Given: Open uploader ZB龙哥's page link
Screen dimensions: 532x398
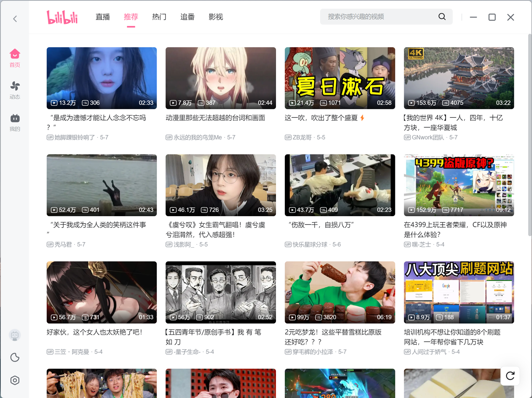Looking at the screenshot, I should coord(302,137).
